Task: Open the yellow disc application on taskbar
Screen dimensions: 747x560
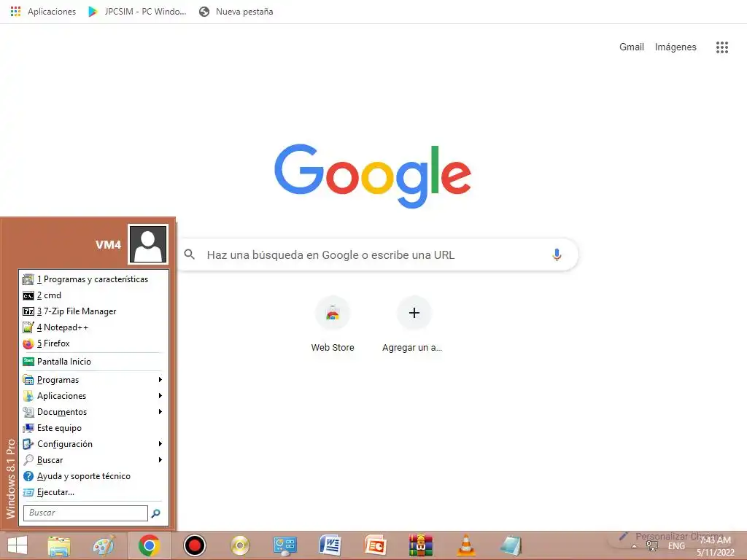Action: click(239, 545)
